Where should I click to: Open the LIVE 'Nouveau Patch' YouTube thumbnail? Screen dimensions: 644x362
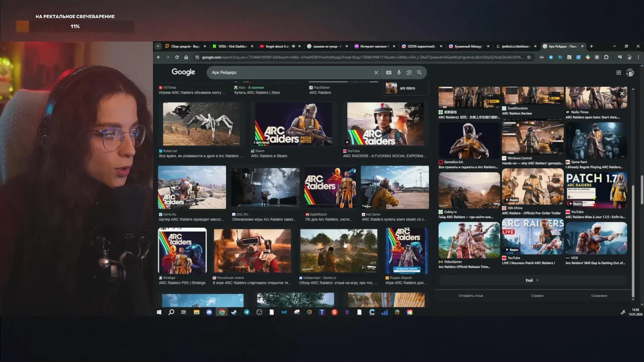tap(533, 236)
